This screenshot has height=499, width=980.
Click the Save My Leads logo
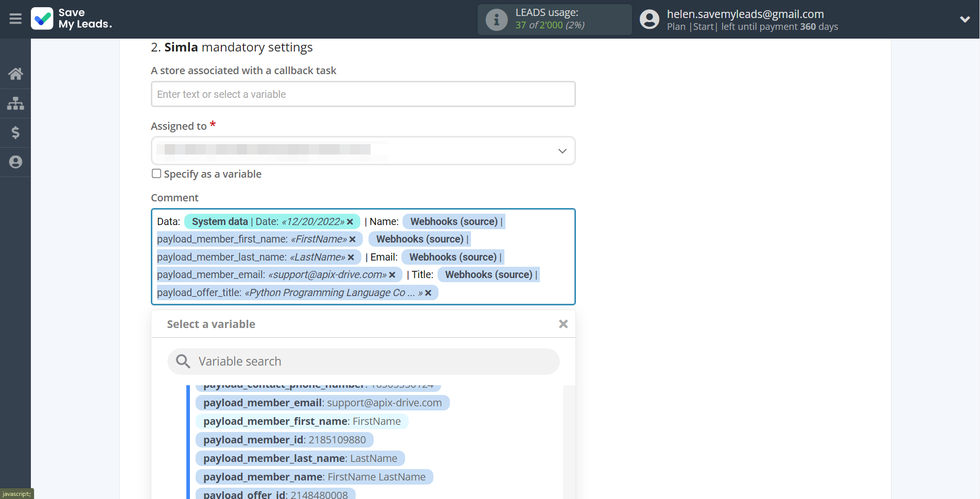coord(71,19)
